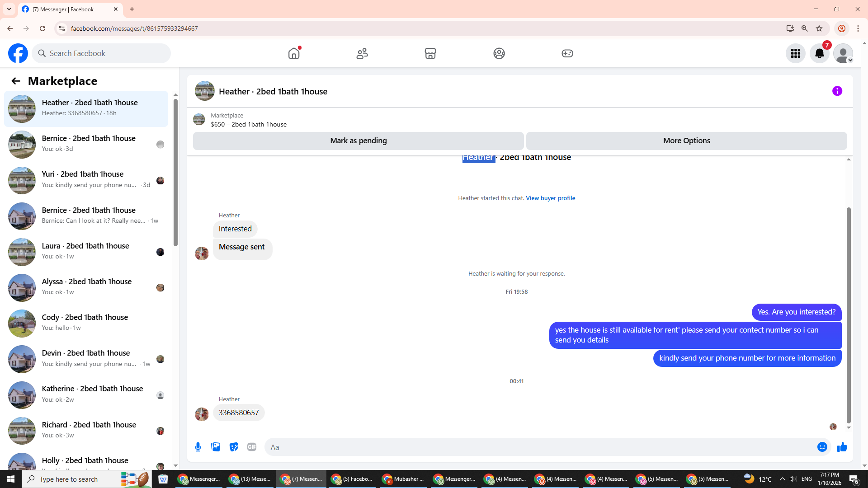Open the sticker picker icon
This screenshot has height=488, width=868.
tap(234, 447)
